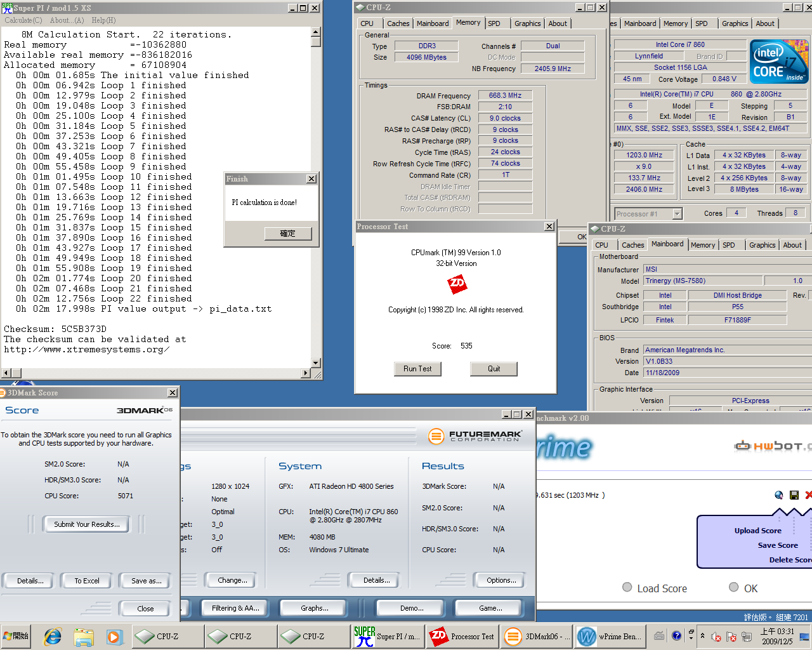The width and height of the screenshot is (812, 650).
Task: Select the Load Score radio button
Action: [627, 587]
